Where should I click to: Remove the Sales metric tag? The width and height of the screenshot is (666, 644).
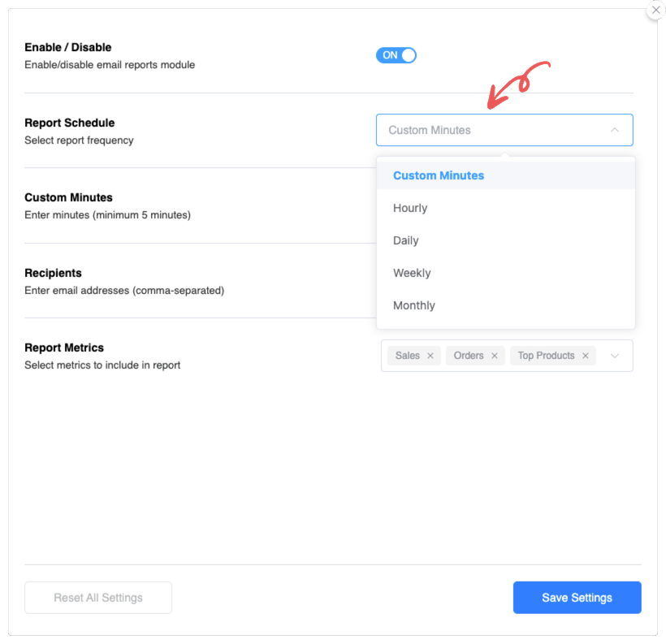click(430, 356)
